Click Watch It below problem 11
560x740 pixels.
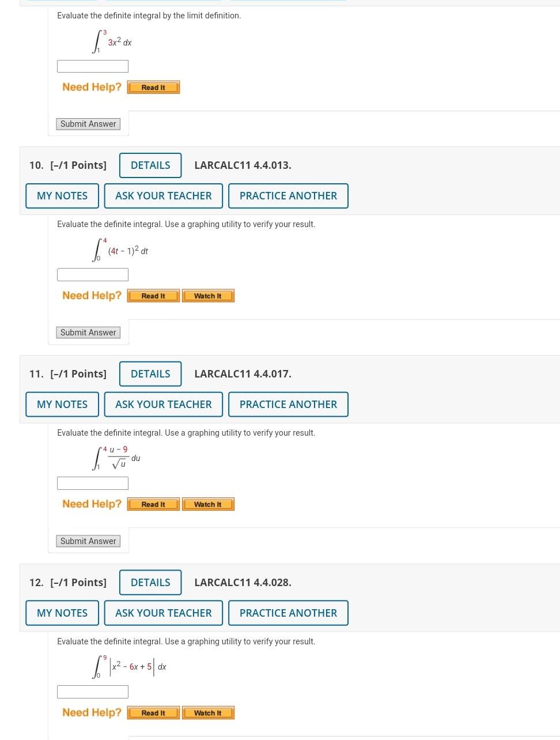(208, 503)
